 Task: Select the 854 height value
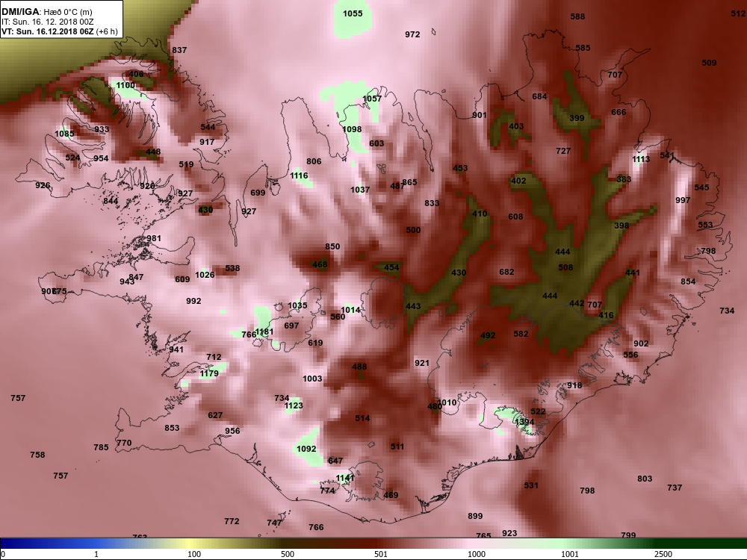click(x=688, y=281)
